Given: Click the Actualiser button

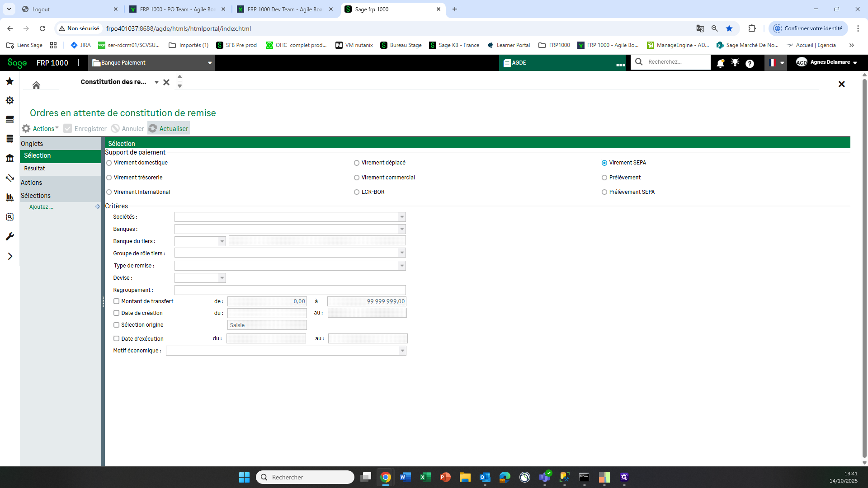Looking at the screenshot, I should click(x=169, y=128).
